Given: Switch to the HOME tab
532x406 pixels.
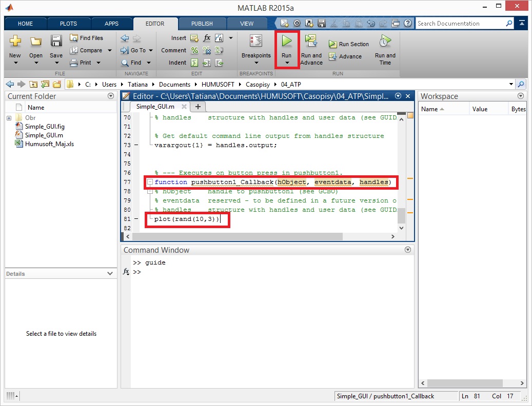Looking at the screenshot, I should point(26,24).
